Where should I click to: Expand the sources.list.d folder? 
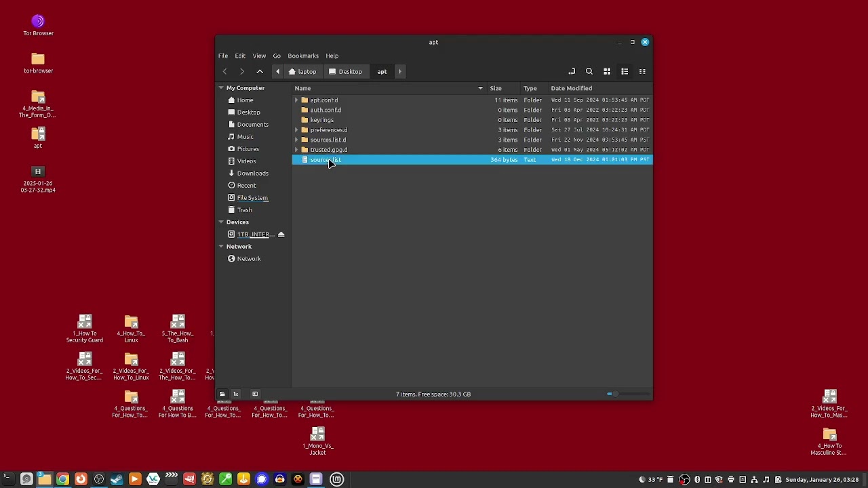pos(296,140)
